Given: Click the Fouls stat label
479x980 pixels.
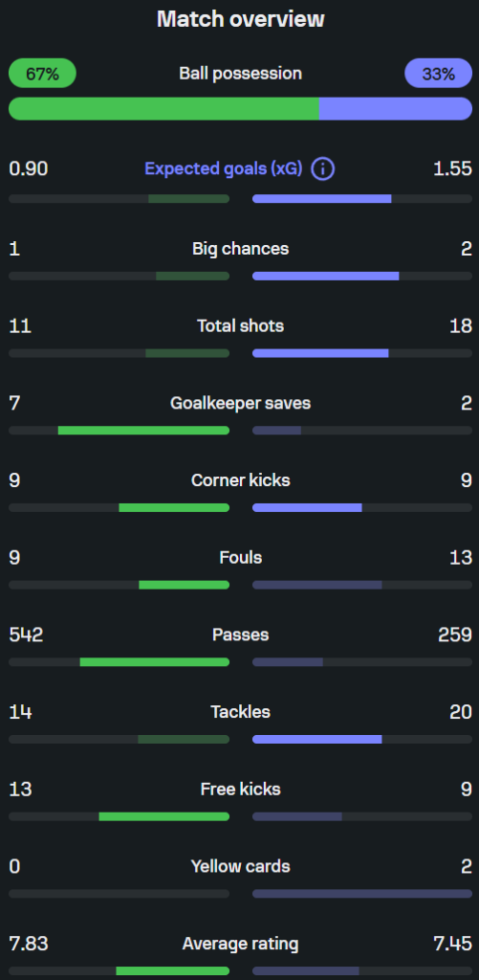Looking at the screenshot, I should pyautogui.click(x=240, y=558).
